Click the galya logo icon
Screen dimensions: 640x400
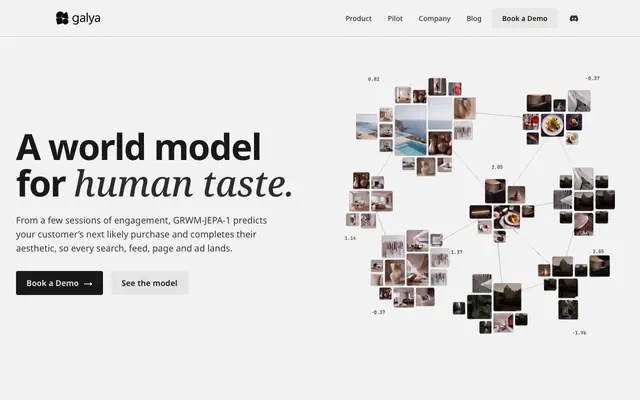62,18
